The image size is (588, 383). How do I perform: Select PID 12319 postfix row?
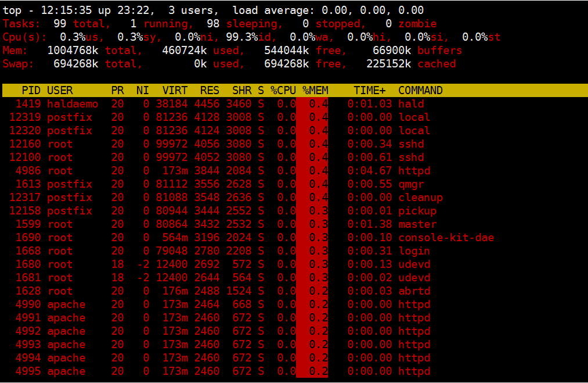pos(25,117)
